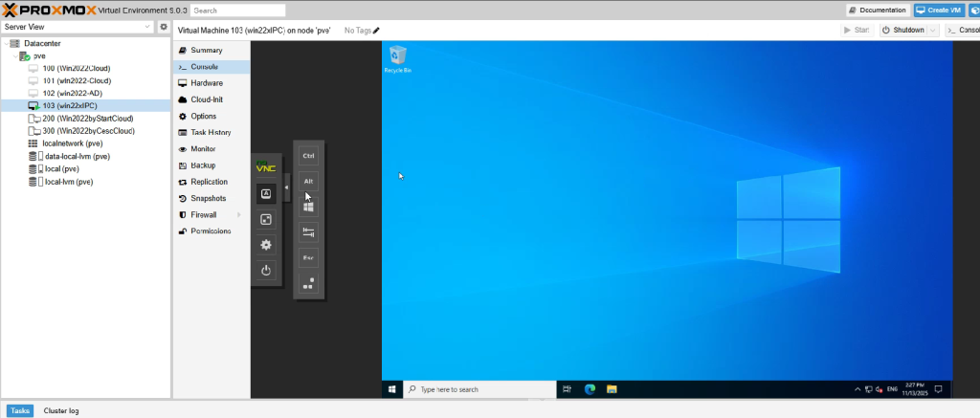Toggle the Ctrl key in noVNC panel
980x418 pixels.
(x=308, y=155)
